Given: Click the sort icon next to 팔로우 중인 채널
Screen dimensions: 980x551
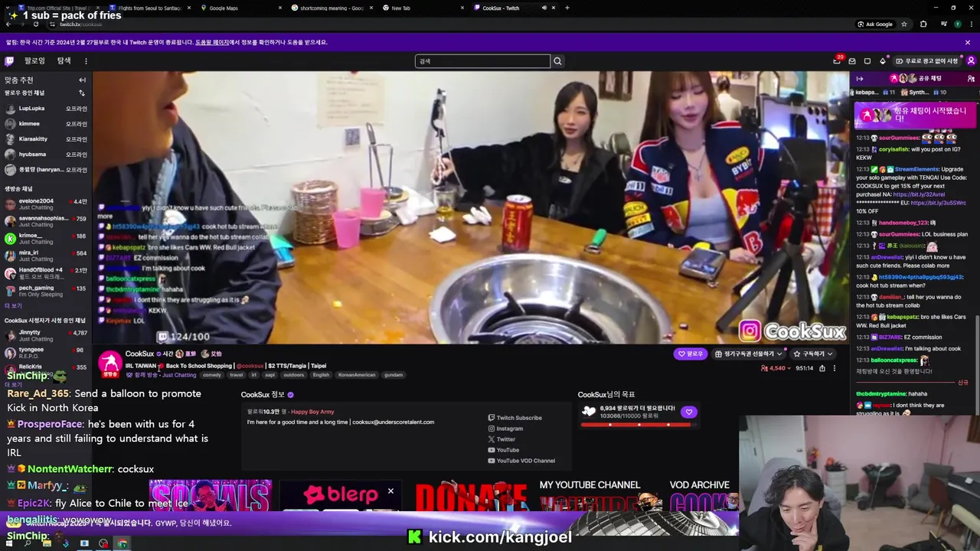Looking at the screenshot, I should 82,93.
